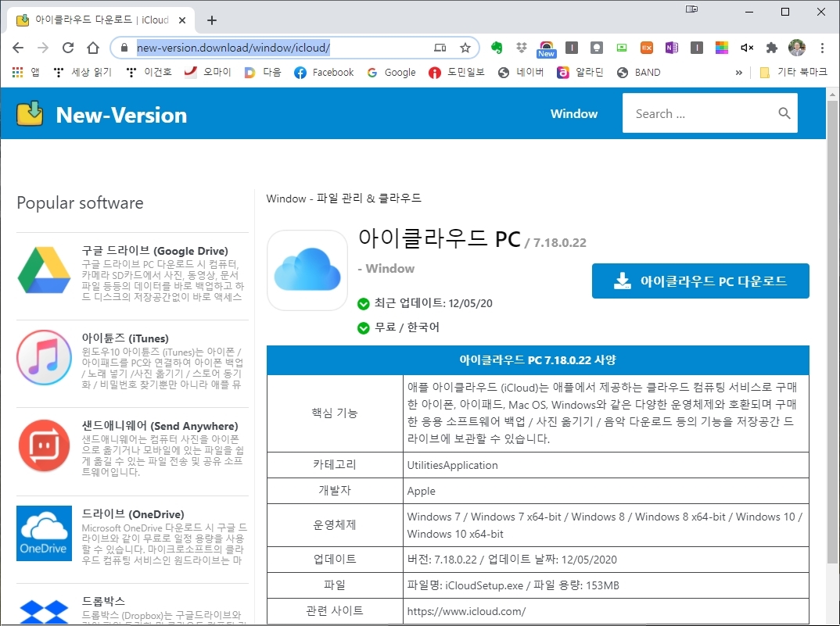The height and width of the screenshot is (626, 840).
Task: Select the Apple developer cell
Action: [x=606, y=491]
